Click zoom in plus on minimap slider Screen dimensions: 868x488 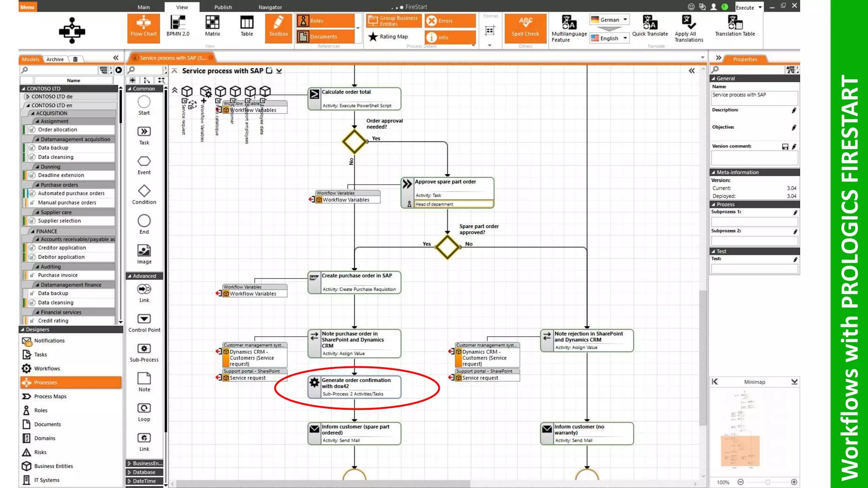(x=794, y=482)
